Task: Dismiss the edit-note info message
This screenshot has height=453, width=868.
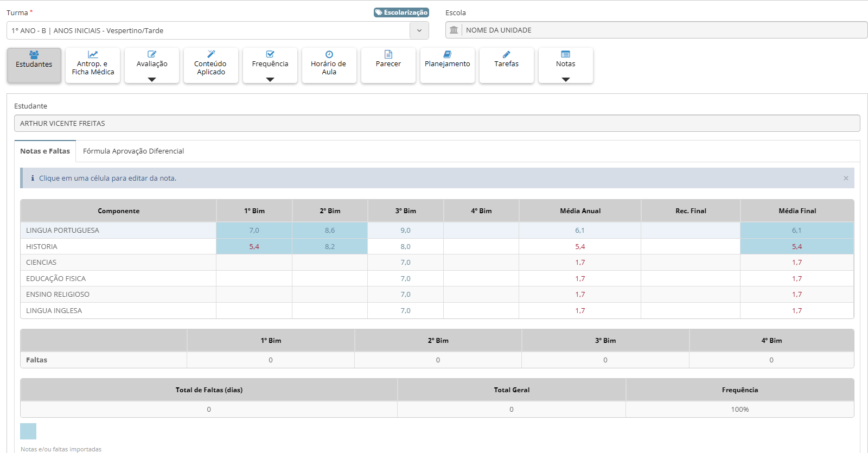Action: coord(846,178)
